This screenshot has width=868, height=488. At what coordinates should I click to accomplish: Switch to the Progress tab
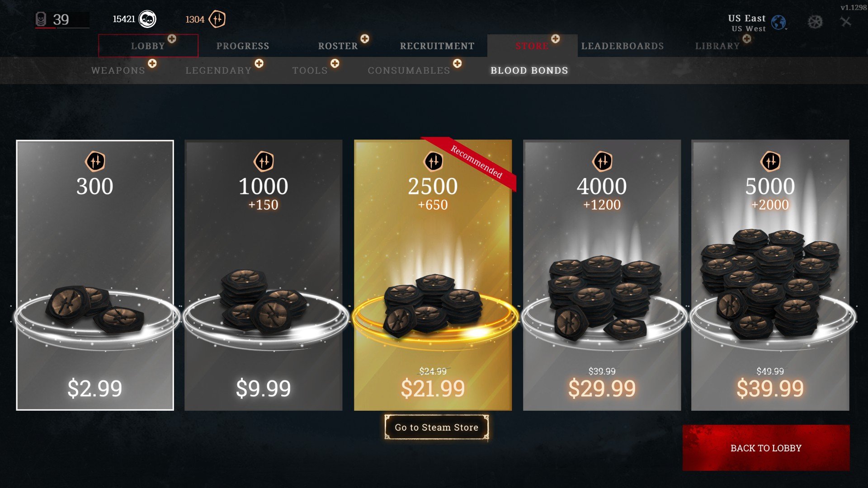243,46
